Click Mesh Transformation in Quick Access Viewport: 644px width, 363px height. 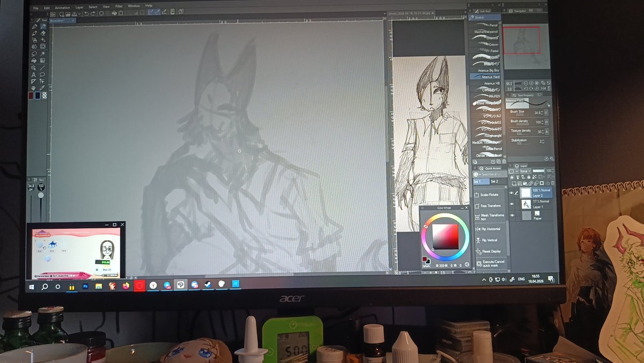click(x=489, y=217)
